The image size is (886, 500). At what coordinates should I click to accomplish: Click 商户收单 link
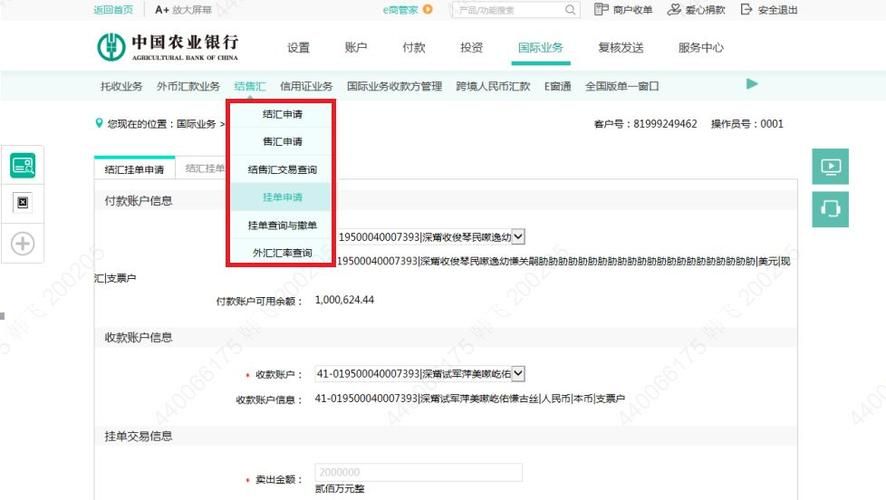tap(632, 10)
